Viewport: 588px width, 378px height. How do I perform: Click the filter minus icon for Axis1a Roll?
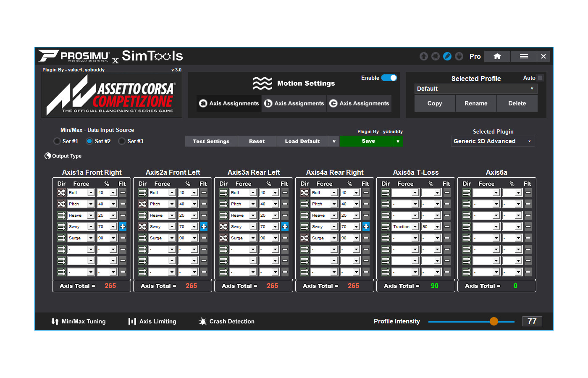[123, 193]
